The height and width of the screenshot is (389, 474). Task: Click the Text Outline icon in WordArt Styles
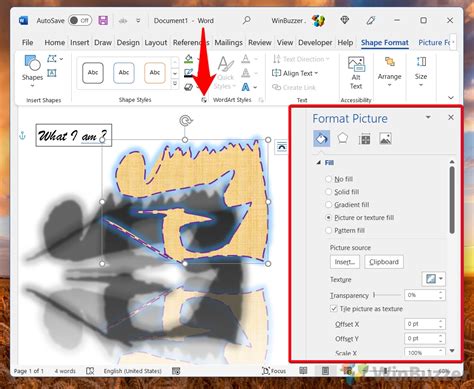[246, 73]
